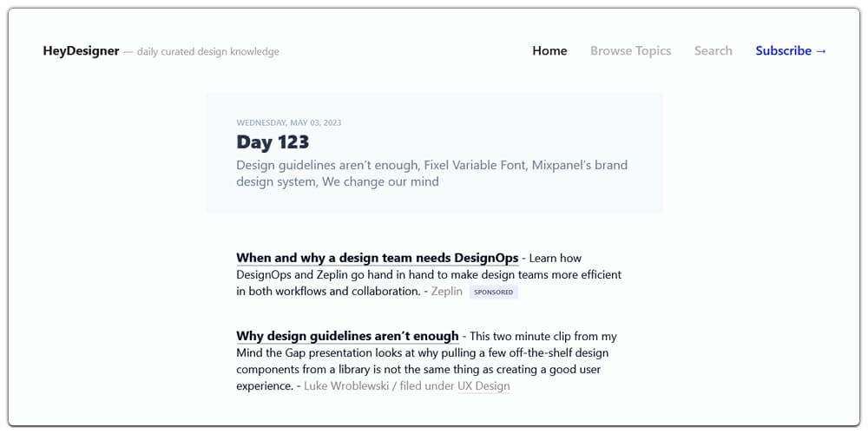Click the Subscribe link
Viewport: 868px width, 434px height.
tap(783, 51)
